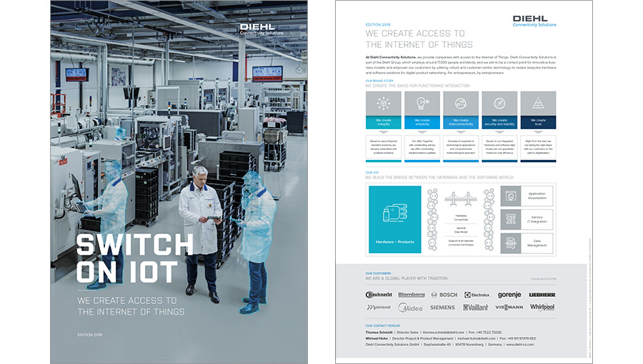Click the security and stability compass icon
The image size is (643, 364).
click(499, 102)
